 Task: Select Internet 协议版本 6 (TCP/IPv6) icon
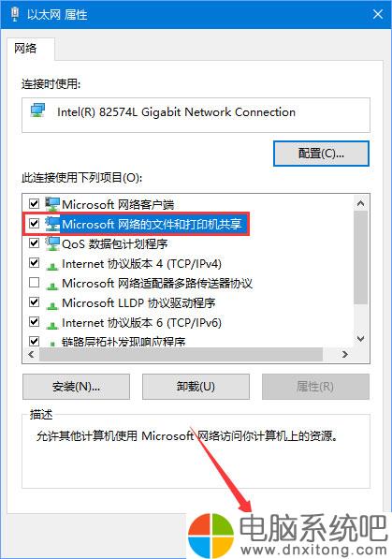pyautogui.click(x=52, y=324)
